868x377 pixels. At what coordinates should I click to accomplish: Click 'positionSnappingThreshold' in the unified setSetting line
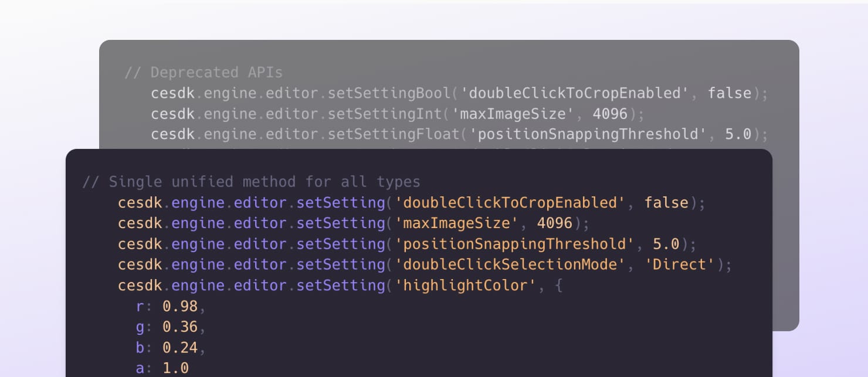pos(514,244)
